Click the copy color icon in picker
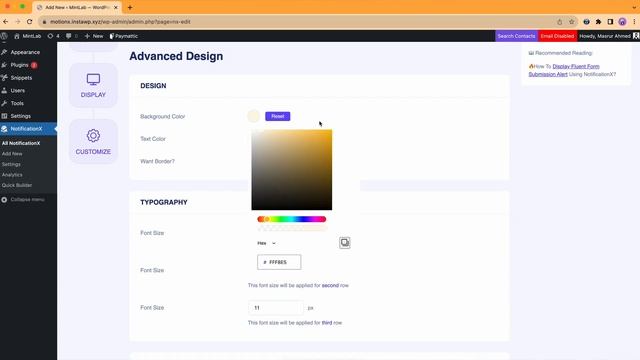The height and width of the screenshot is (360, 640). 344,243
